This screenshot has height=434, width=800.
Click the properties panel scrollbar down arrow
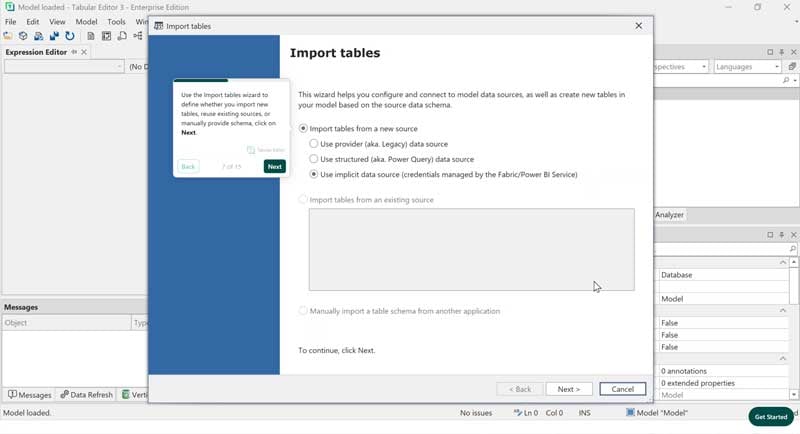click(x=794, y=395)
